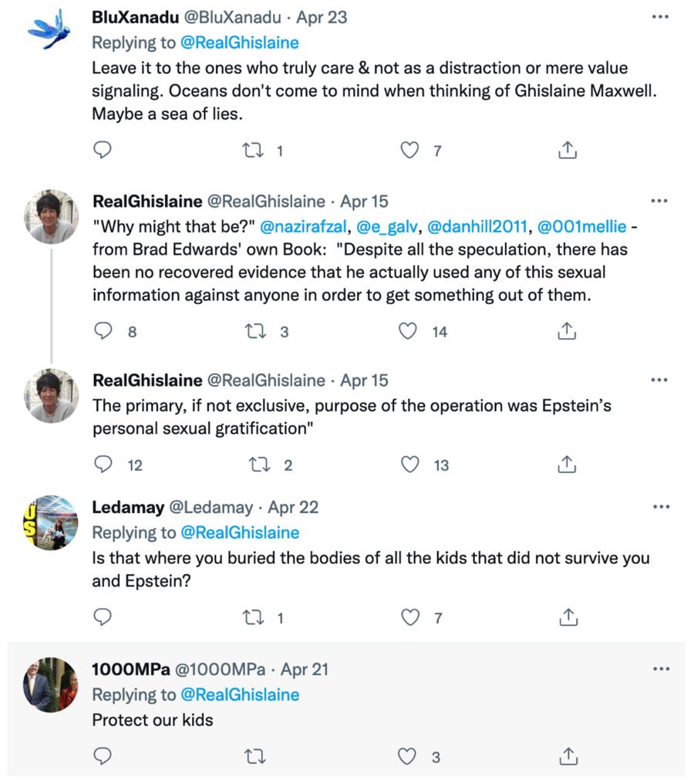Open Ledamay's profile name
The width and height of the screenshot is (694, 784).
click(x=128, y=508)
